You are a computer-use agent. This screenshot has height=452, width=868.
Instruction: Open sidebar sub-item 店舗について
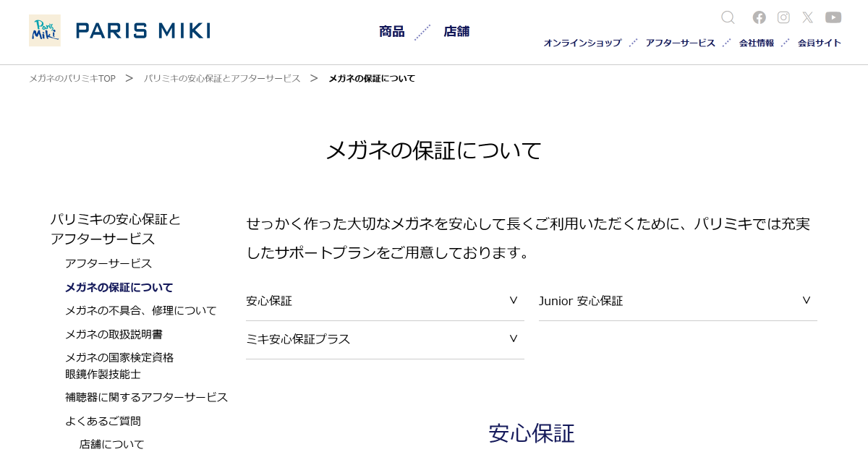(x=112, y=444)
